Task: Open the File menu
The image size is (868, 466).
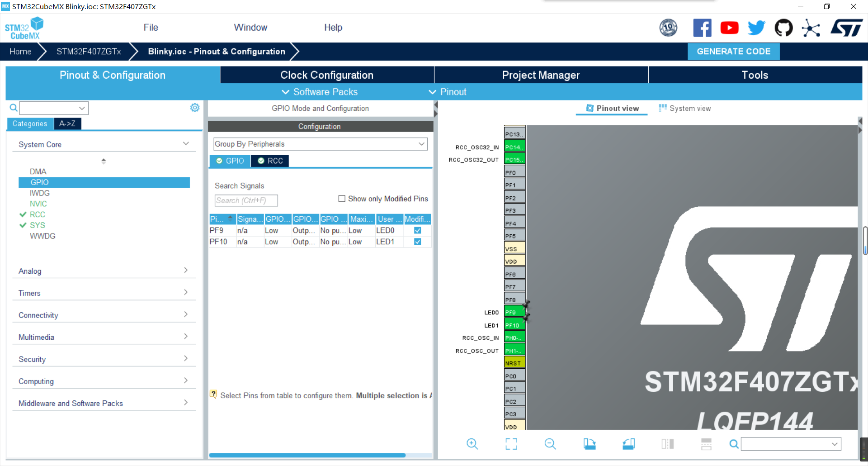Action: (151, 28)
